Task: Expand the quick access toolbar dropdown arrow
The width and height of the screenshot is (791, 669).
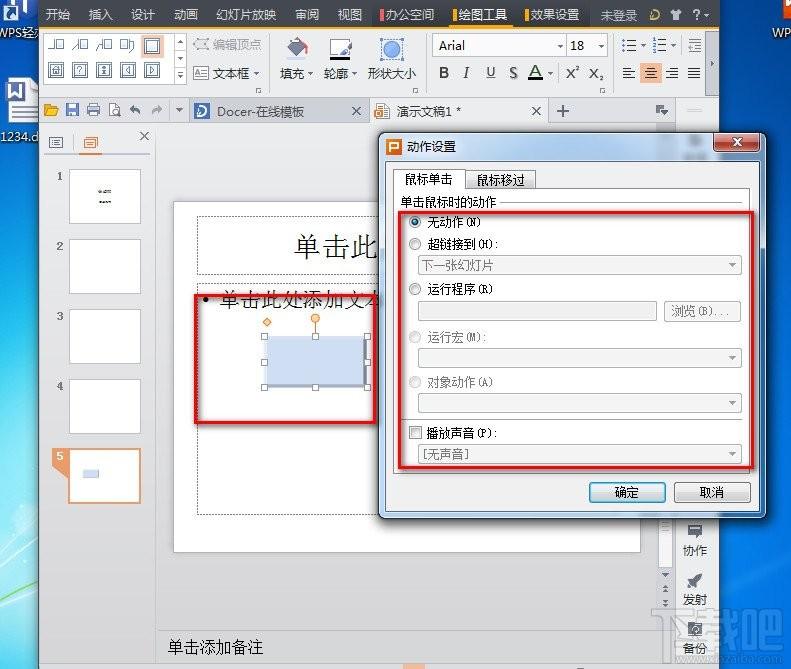Action: click(x=179, y=110)
